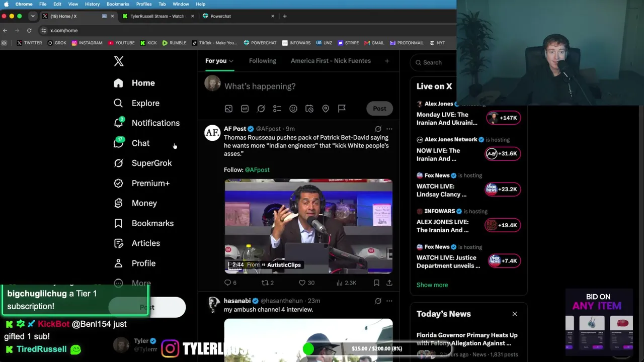This screenshot has height=362, width=644.
Task: Open Florida Governor Primary news story
Action: click(x=468, y=344)
